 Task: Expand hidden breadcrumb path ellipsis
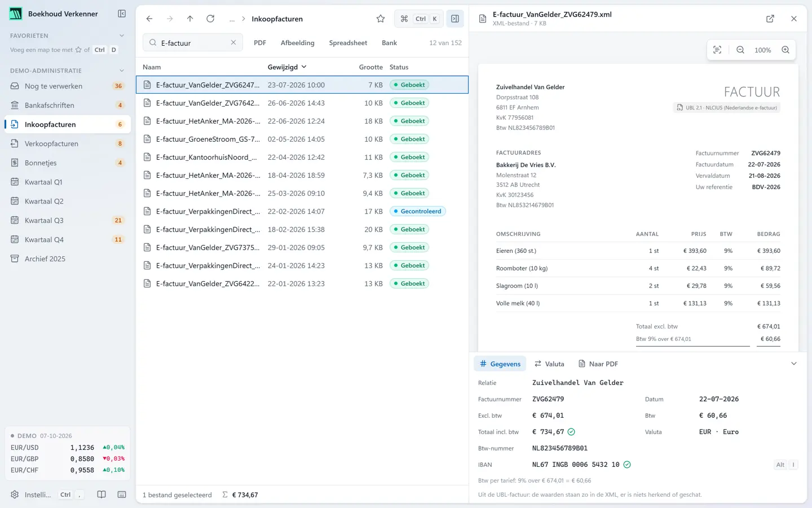pyautogui.click(x=232, y=19)
